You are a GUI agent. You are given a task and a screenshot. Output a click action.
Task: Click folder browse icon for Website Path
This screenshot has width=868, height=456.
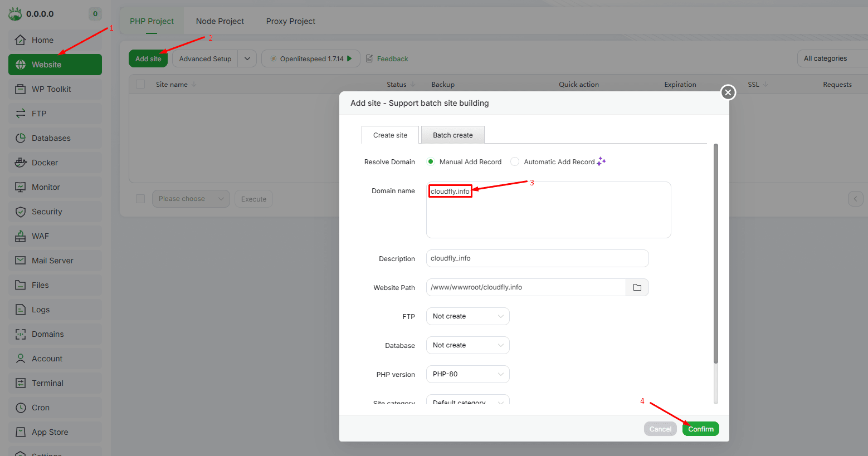point(637,287)
